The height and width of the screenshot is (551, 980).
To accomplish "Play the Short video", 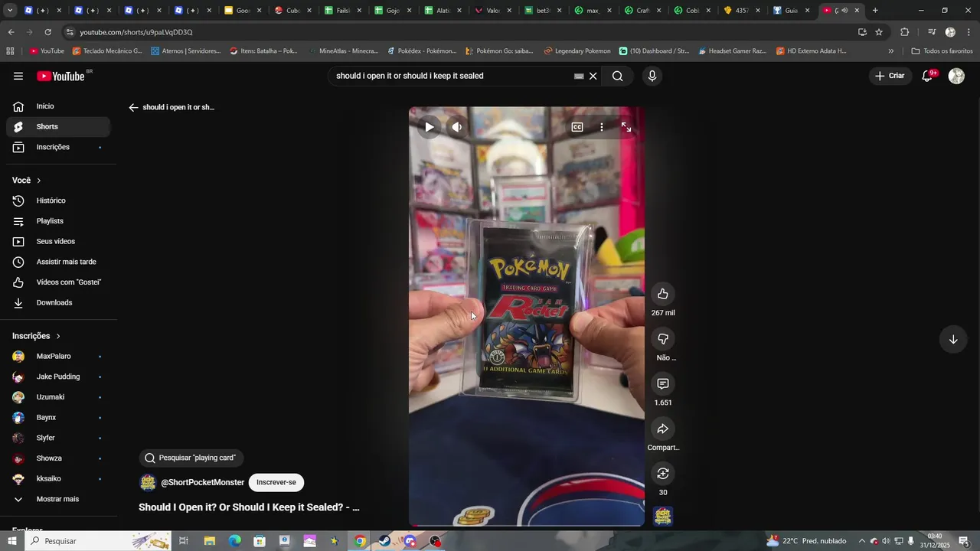I will (430, 127).
